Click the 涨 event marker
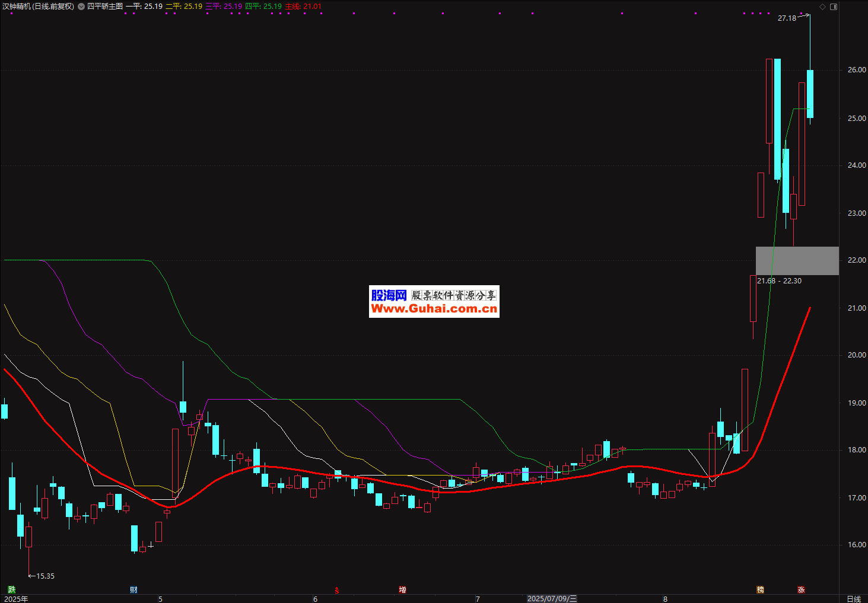The width and height of the screenshot is (868, 603). [x=801, y=589]
